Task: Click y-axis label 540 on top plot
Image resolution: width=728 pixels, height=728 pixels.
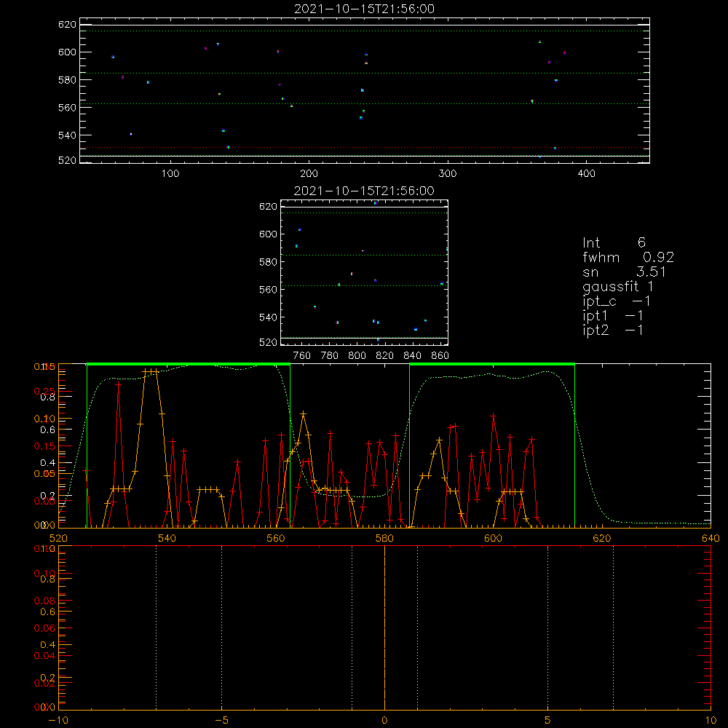Action: pyautogui.click(x=67, y=135)
